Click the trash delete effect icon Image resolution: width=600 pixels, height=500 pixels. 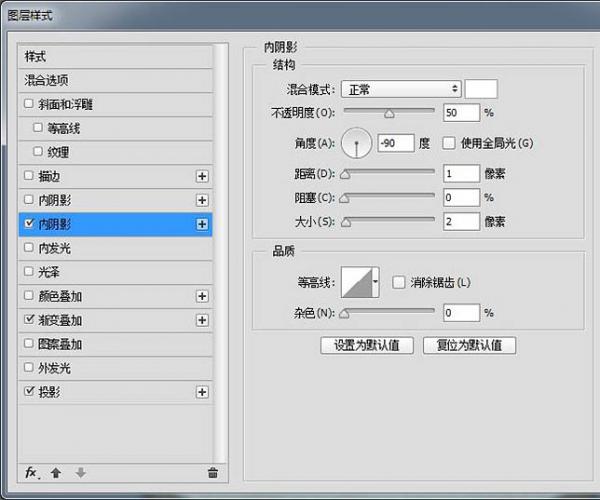(x=213, y=472)
